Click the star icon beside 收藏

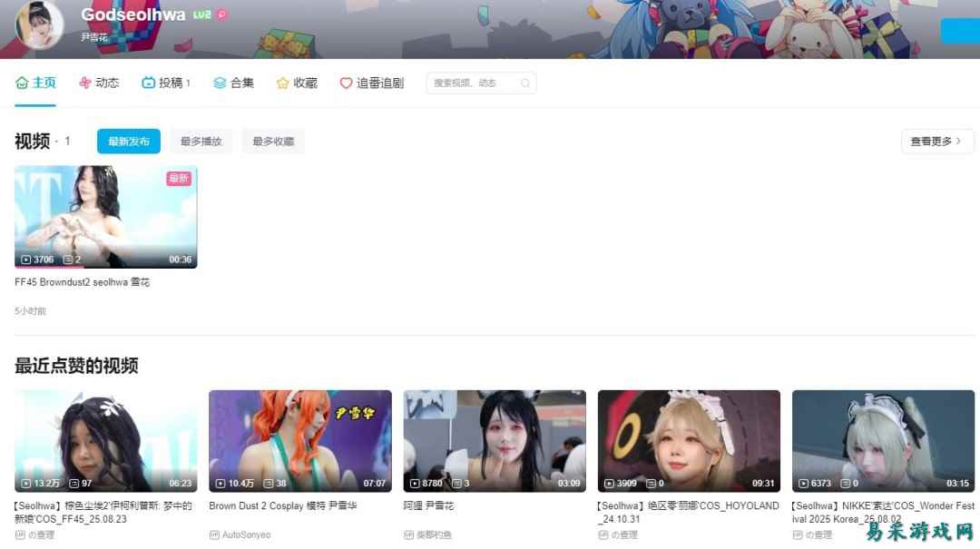coord(283,83)
